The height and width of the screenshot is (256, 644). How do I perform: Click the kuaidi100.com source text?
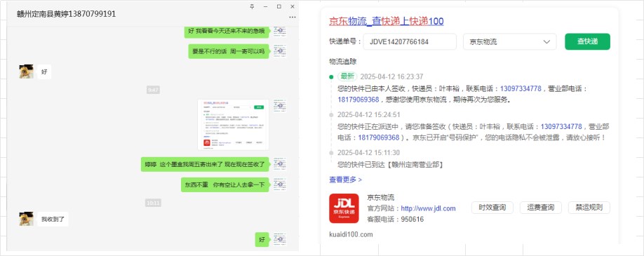pyautogui.click(x=351, y=234)
